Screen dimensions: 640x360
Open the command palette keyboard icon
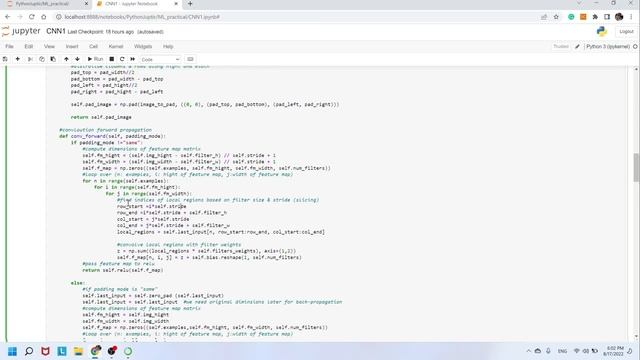click(190, 59)
